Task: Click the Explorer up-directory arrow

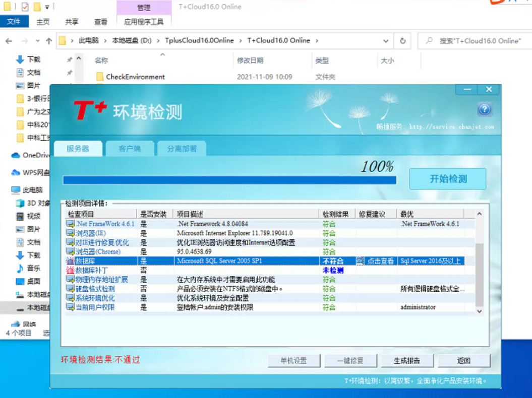Action: (x=49, y=41)
